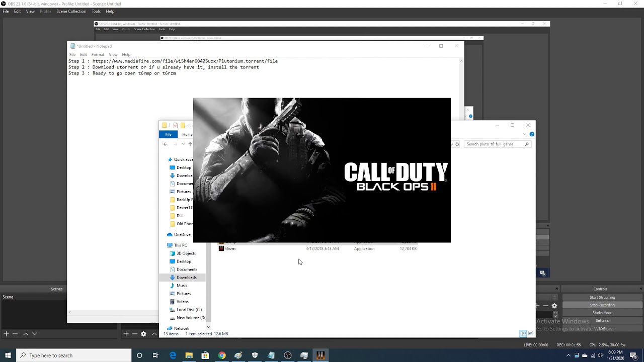
Task: Open the Paint app from the taskbar
Action: [238, 355]
